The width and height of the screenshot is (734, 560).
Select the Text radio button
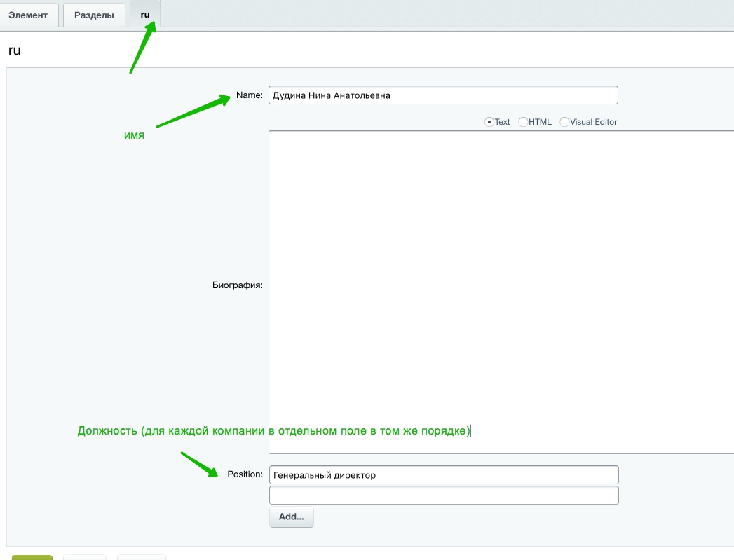[489, 122]
